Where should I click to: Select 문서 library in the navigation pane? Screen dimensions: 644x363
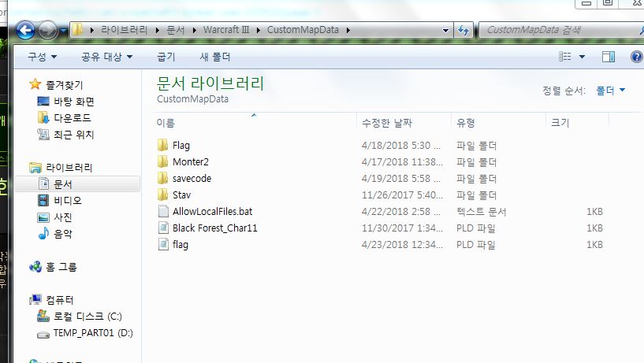(x=77, y=183)
